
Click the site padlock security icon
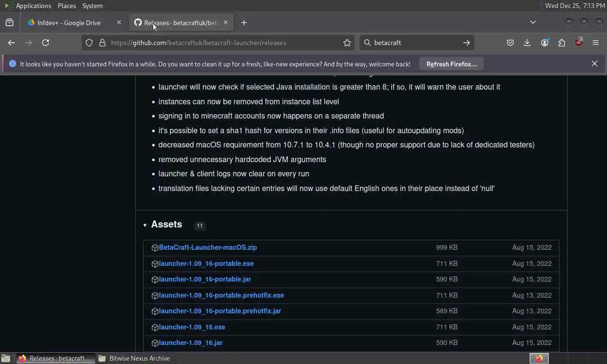coord(102,43)
